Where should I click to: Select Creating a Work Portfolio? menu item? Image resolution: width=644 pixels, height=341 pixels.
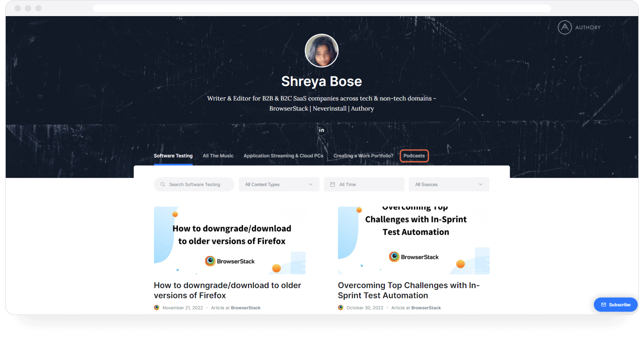(x=364, y=155)
